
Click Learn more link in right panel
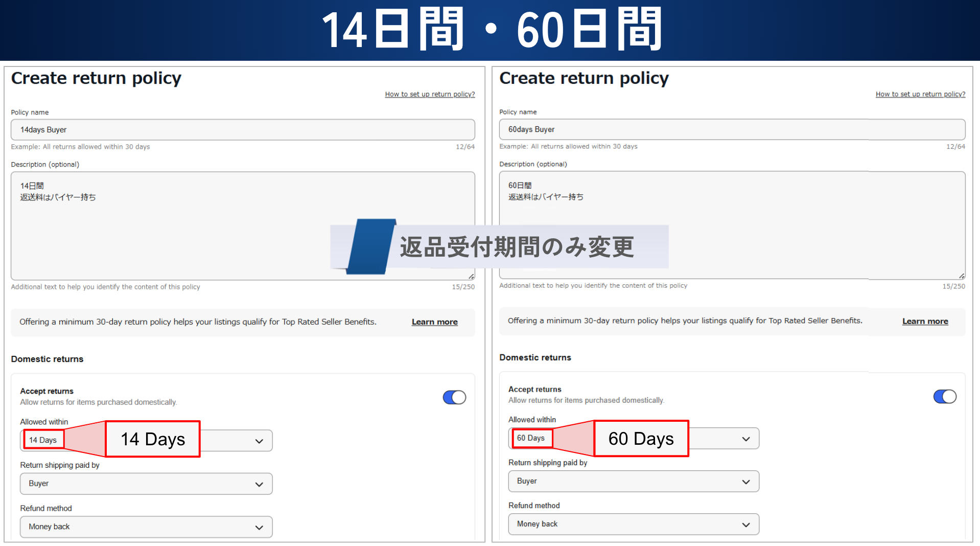pyautogui.click(x=925, y=321)
